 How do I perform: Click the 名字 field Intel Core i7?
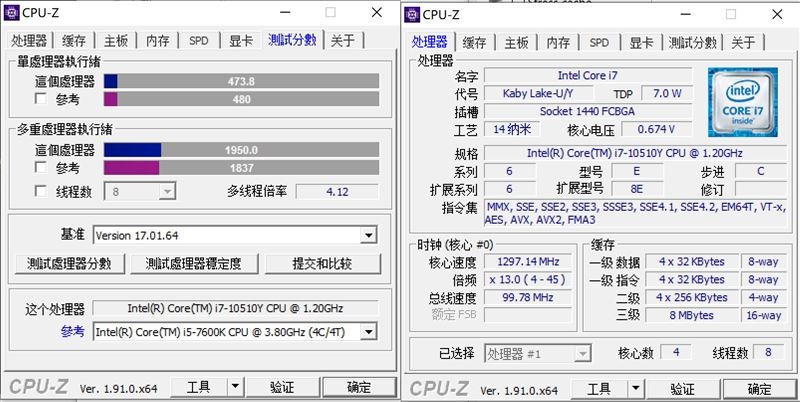pyautogui.click(x=588, y=76)
